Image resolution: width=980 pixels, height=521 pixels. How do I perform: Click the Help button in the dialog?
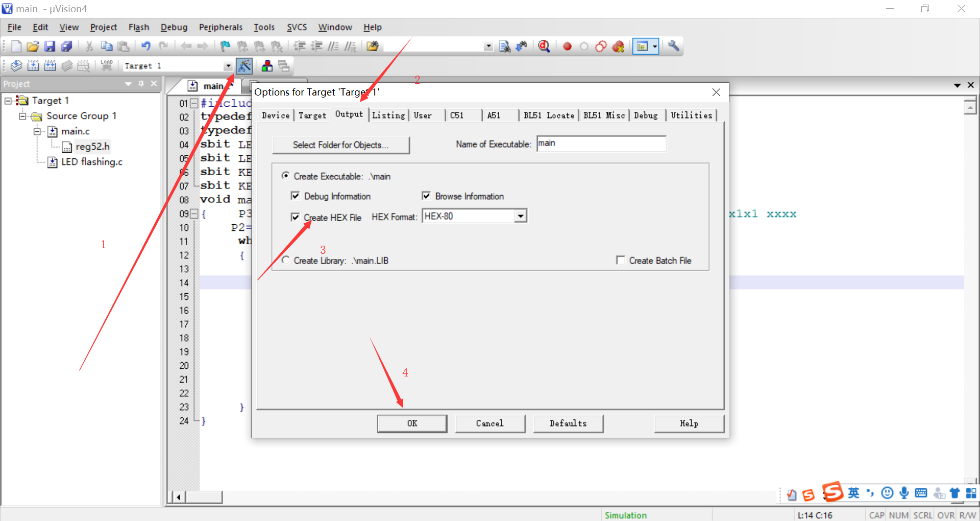[x=689, y=423]
